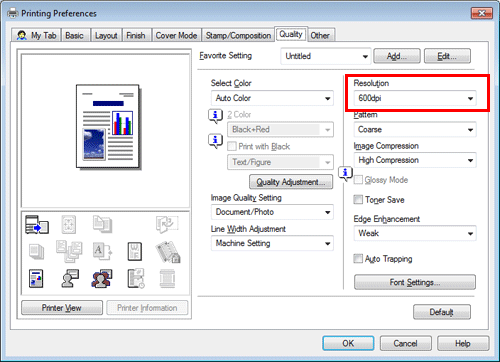Click the grayed stacked pages icon
This screenshot has height=362, width=500.
(36, 252)
